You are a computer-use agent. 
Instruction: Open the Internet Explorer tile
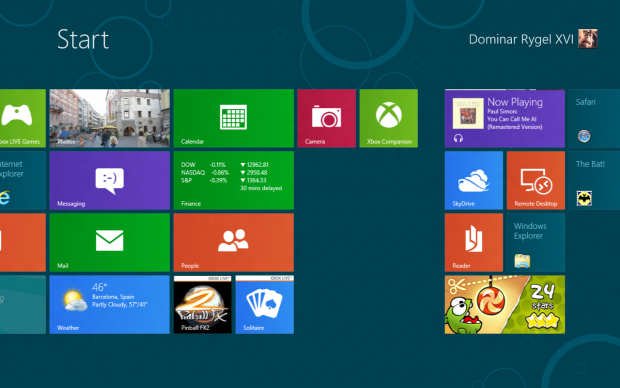[x=23, y=180]
